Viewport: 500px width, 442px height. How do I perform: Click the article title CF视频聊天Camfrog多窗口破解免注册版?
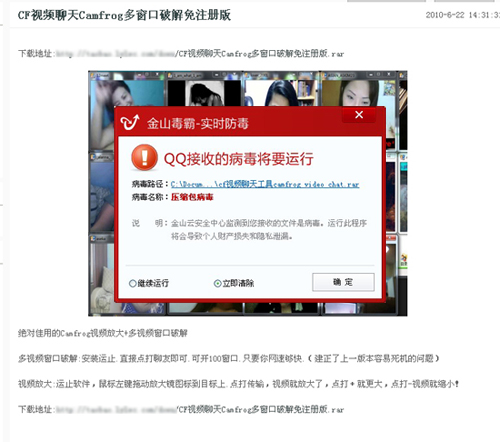pyautogui.click(x=124, y=15)
